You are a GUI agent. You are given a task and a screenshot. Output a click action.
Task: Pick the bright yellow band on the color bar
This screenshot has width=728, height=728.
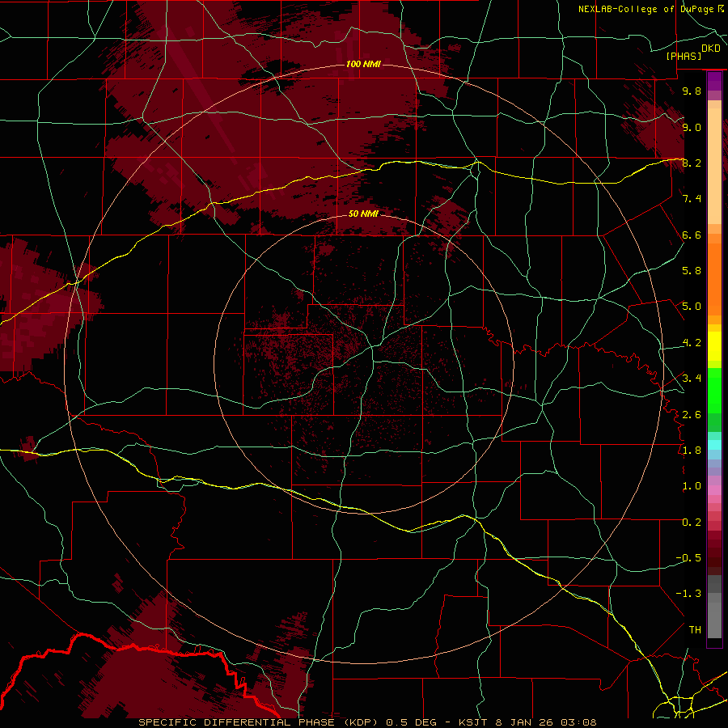pyautogui.click(x=714, y=346)
